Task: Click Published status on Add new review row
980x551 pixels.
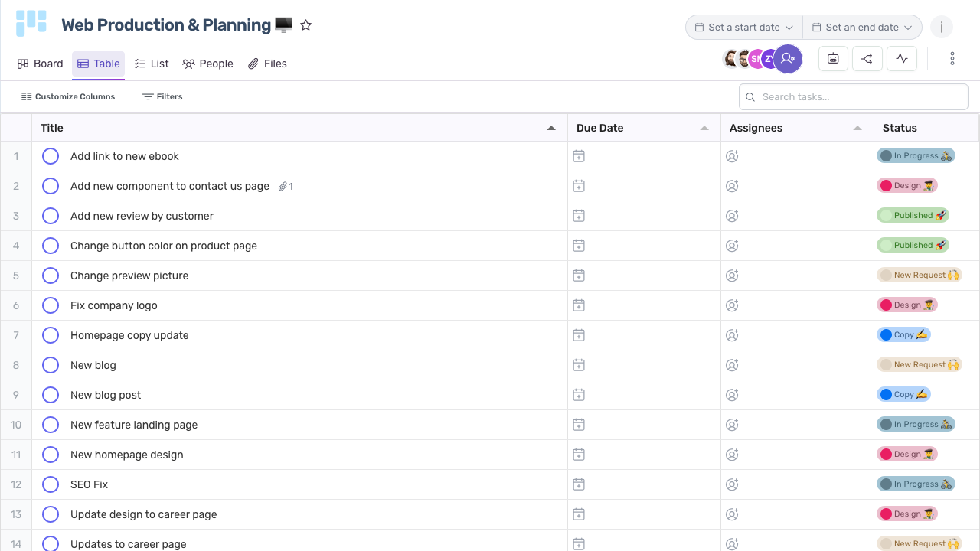Action: coord(913,216)
